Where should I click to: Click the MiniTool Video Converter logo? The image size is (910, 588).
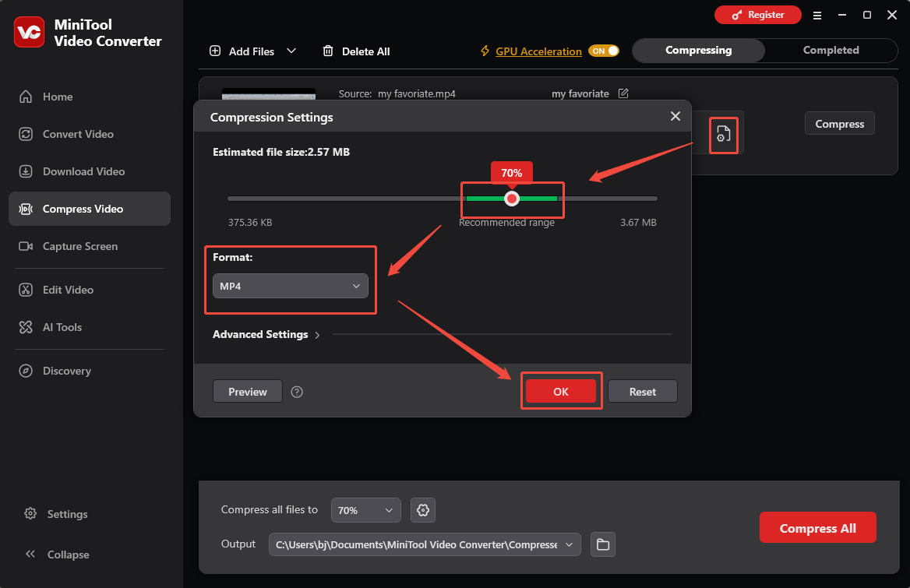click(29, 32)
